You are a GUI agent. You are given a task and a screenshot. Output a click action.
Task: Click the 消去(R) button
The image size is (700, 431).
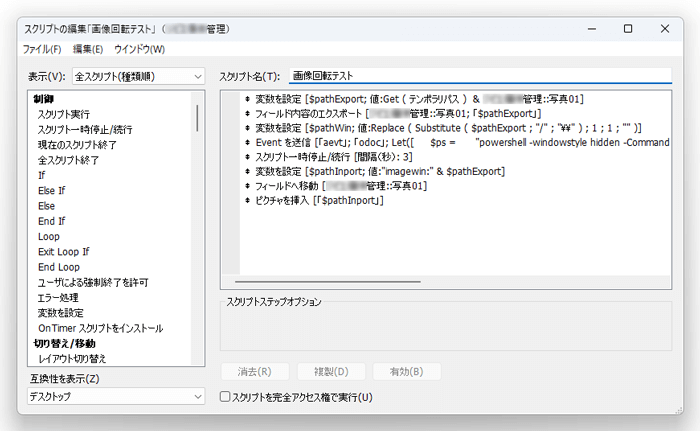click(255, 372)
